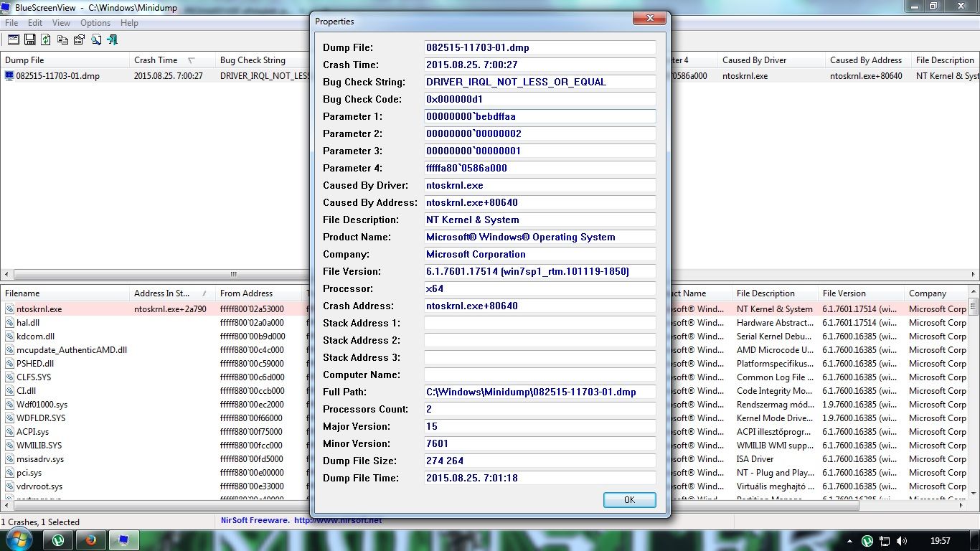Sort by the Caused By Address column header

[x=868, y=60]
